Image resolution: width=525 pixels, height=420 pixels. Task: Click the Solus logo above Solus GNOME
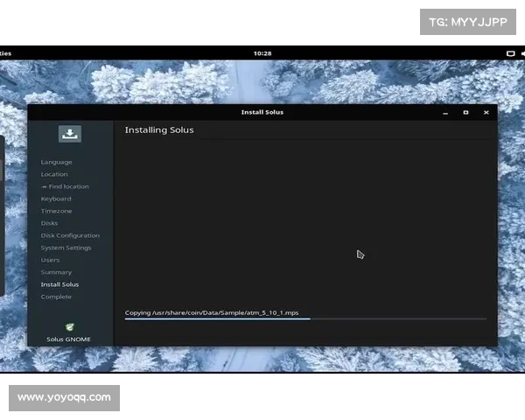[x=69, y=327]
